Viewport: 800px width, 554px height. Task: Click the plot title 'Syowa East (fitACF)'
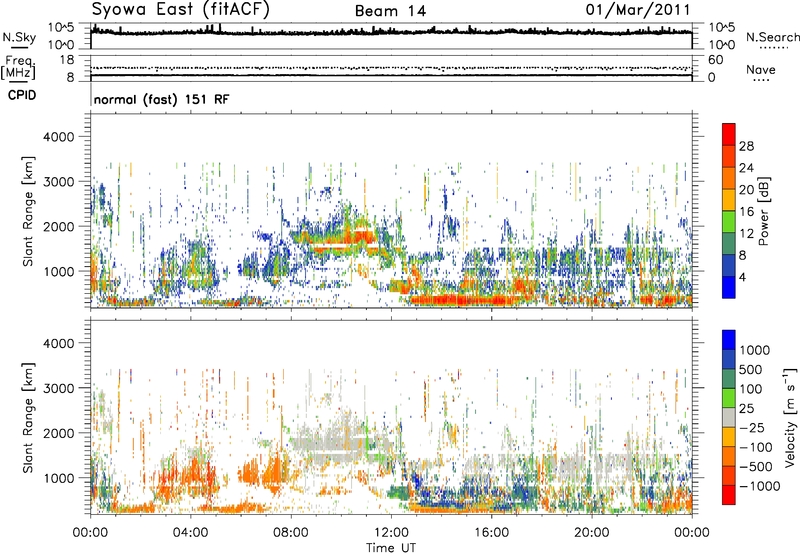click(181, 9)
